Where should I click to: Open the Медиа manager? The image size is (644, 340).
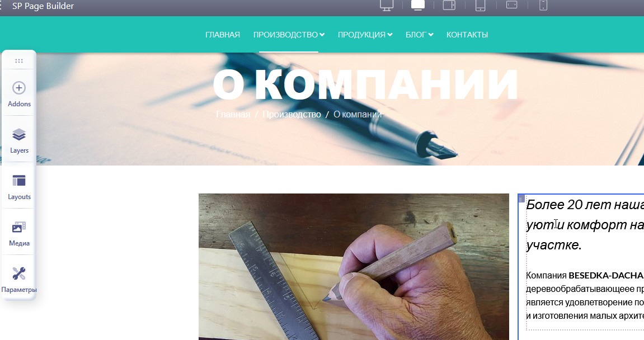point(19,233)
